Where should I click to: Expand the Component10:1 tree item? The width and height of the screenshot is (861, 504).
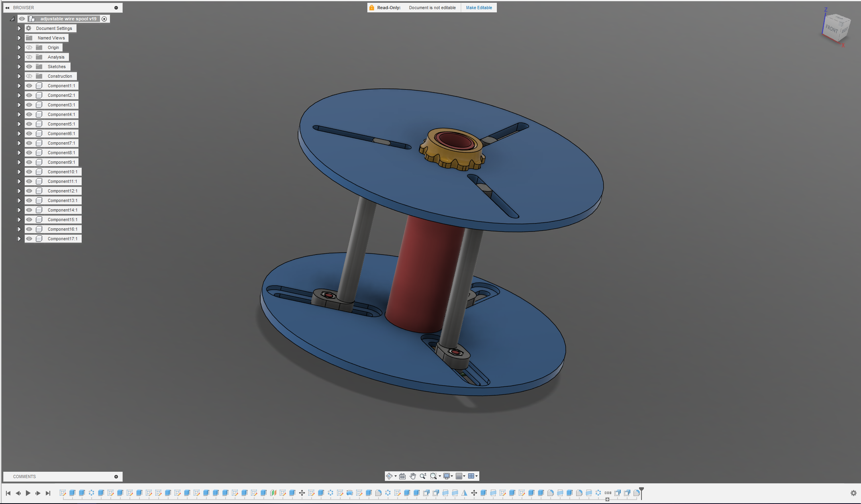tap(19, 171)
